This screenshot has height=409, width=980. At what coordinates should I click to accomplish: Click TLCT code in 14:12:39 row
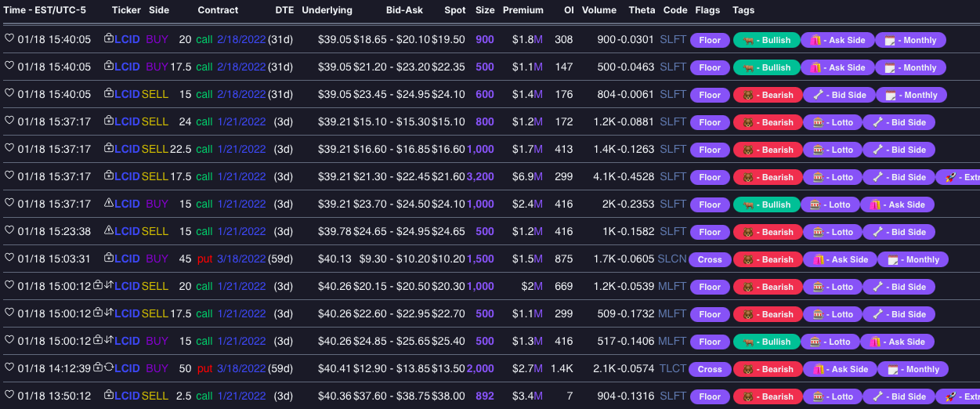pos(672,368)
